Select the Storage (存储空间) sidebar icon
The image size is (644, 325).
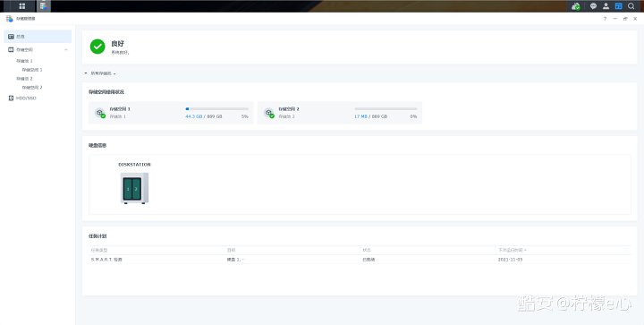click(x=11, y=50)
